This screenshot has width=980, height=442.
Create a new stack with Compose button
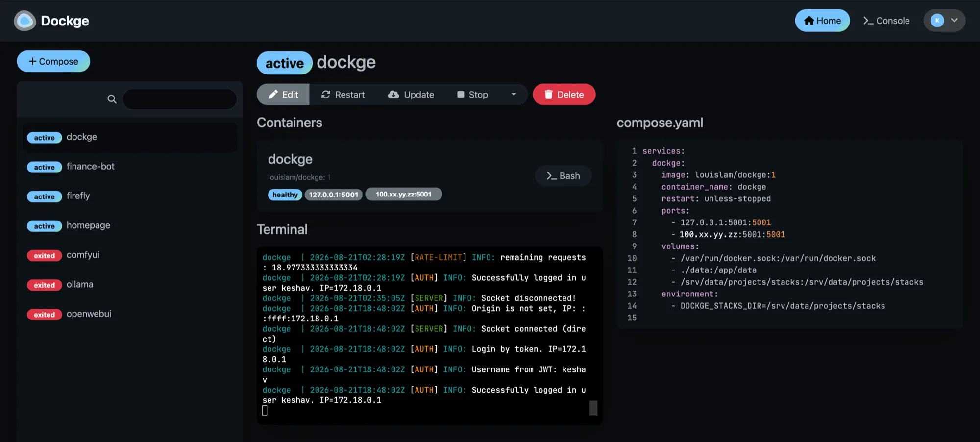pos(53,61)
